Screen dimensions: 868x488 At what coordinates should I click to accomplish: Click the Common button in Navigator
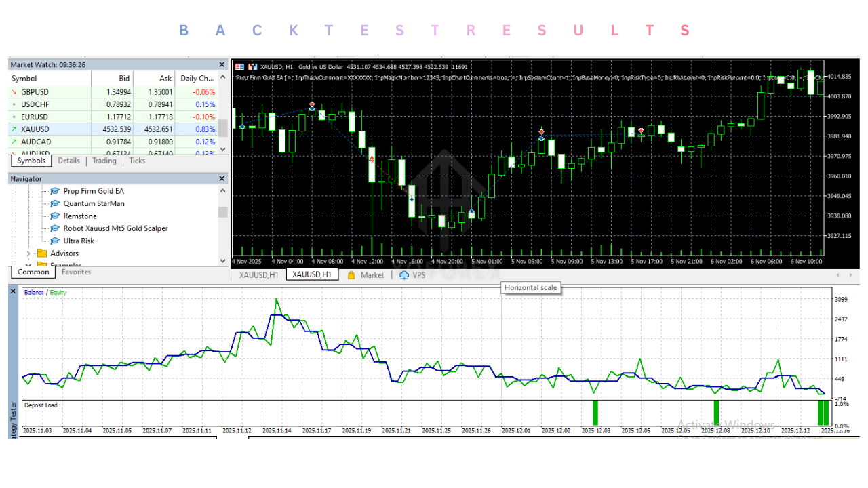pos(33,271)
